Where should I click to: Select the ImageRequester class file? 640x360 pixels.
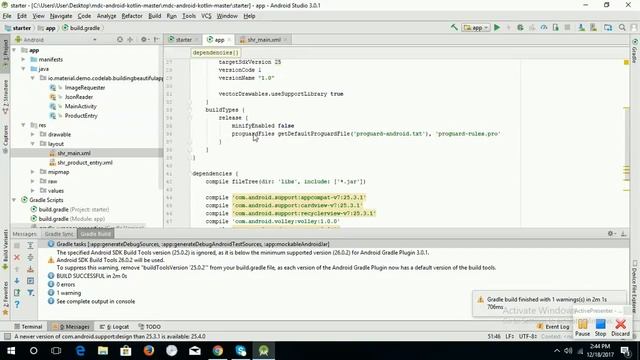84,87
